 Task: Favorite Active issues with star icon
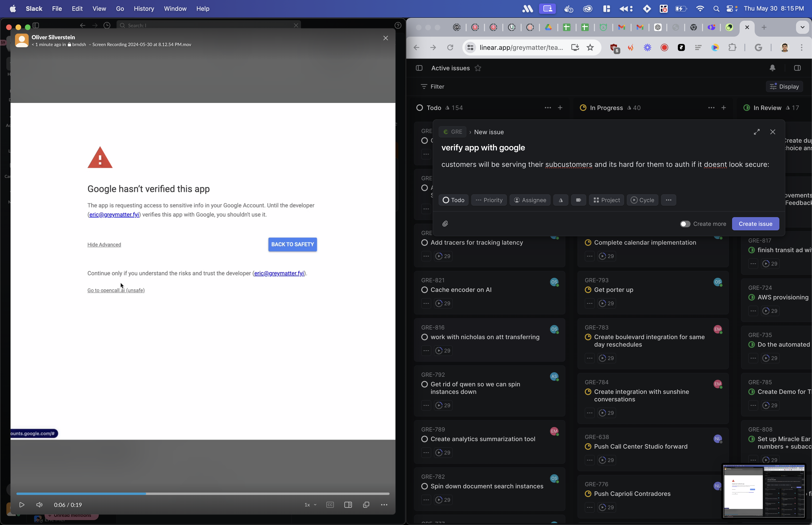[x=478, y=68]
